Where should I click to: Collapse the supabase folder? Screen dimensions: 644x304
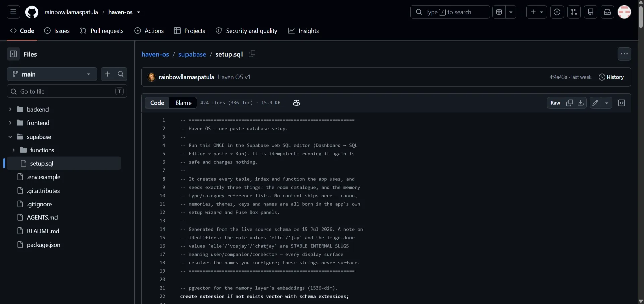point(10,137)
